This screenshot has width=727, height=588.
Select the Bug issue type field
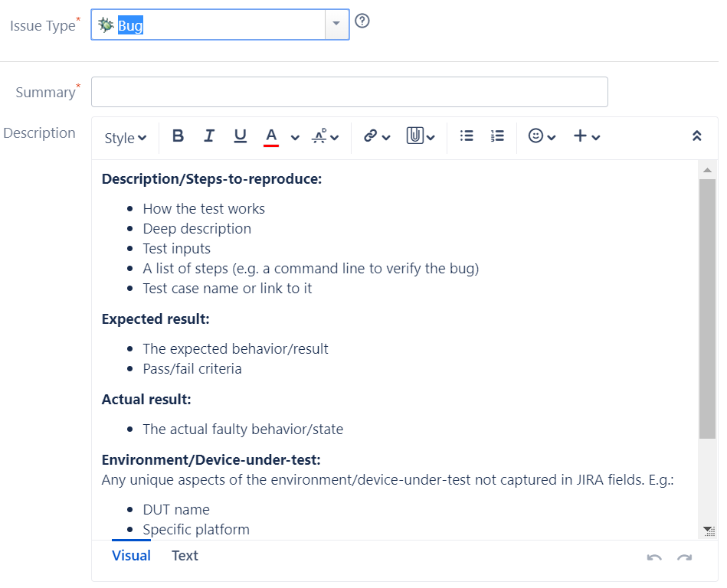(220, 24)
